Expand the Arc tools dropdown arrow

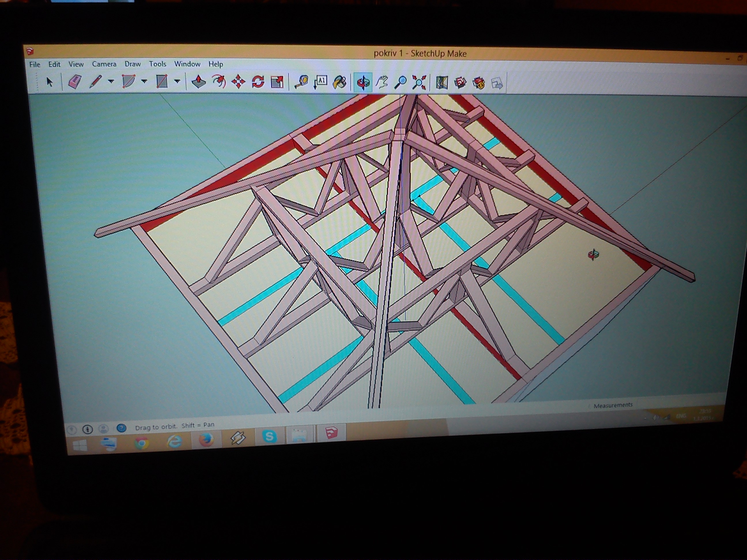(x=144, y=81)
